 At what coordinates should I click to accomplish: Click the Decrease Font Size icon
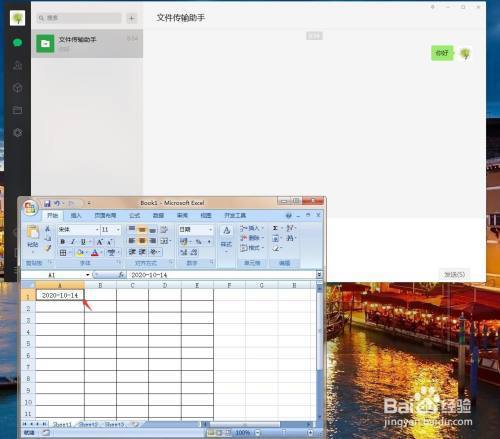point(109,242)
